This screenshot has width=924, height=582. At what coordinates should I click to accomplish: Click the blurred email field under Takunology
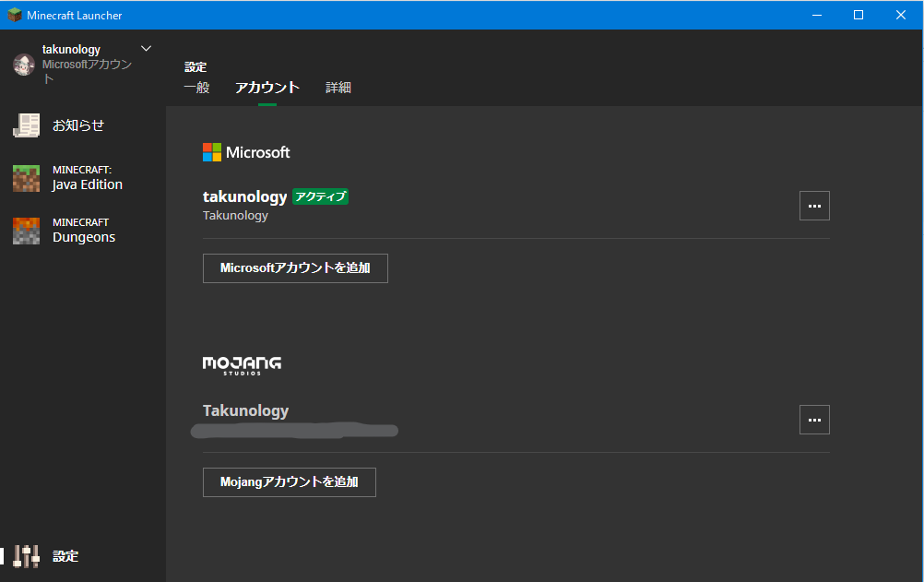coord(293,430)
